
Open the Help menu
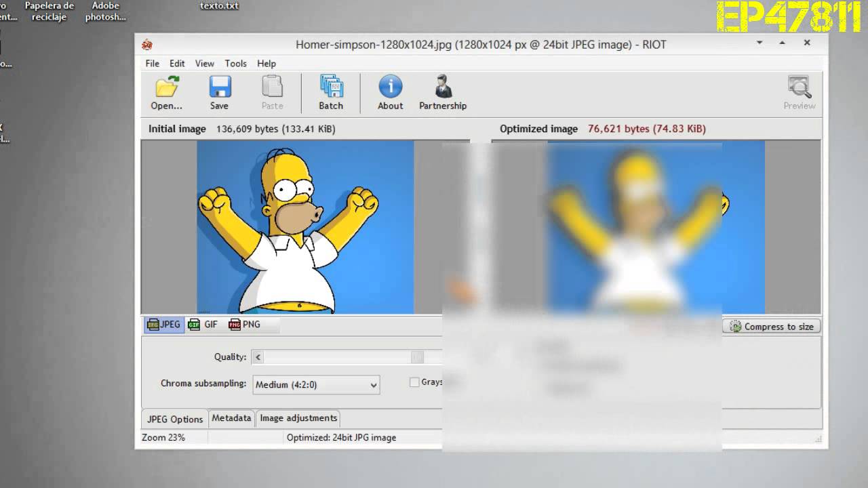tap(267, 63)
